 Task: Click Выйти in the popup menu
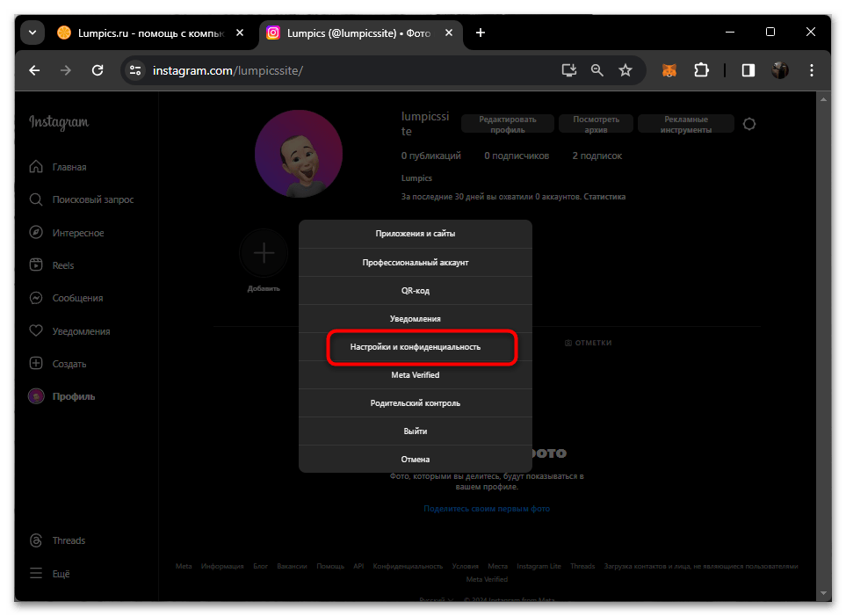pyautogui.click(x=415, y=431)
